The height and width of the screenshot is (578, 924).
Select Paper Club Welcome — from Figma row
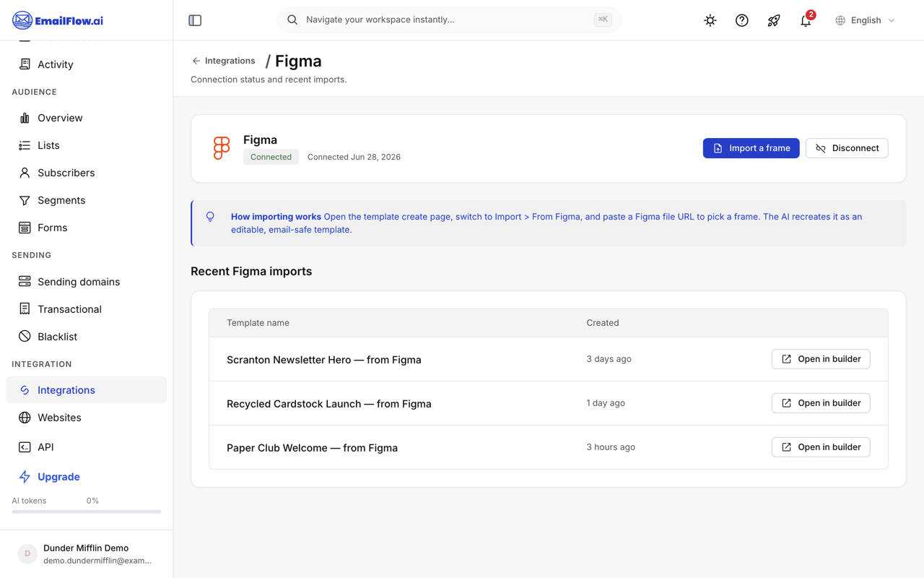click(549, 447)
